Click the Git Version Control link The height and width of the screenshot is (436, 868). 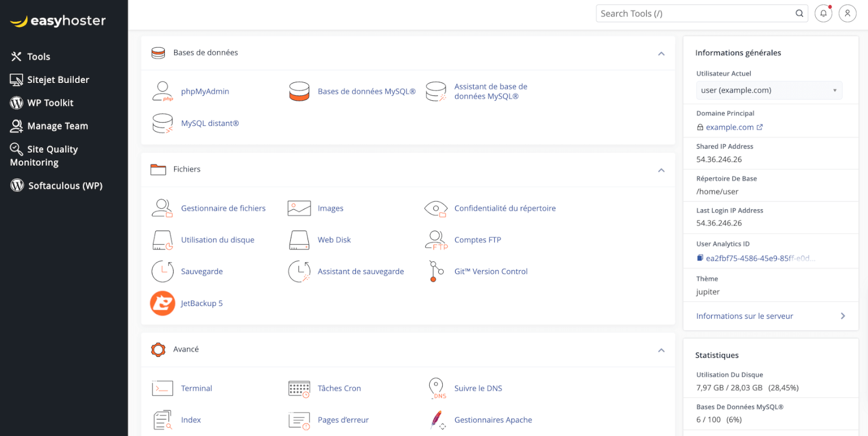click(x=491, y=272)
